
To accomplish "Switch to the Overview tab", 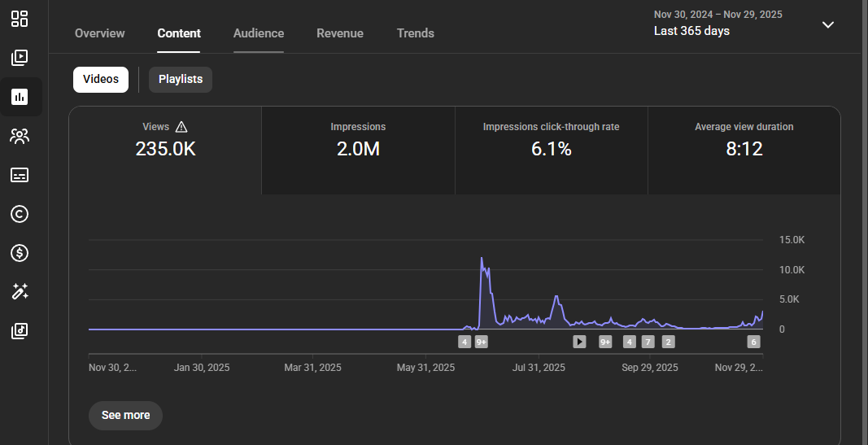I will click(99, 33).
